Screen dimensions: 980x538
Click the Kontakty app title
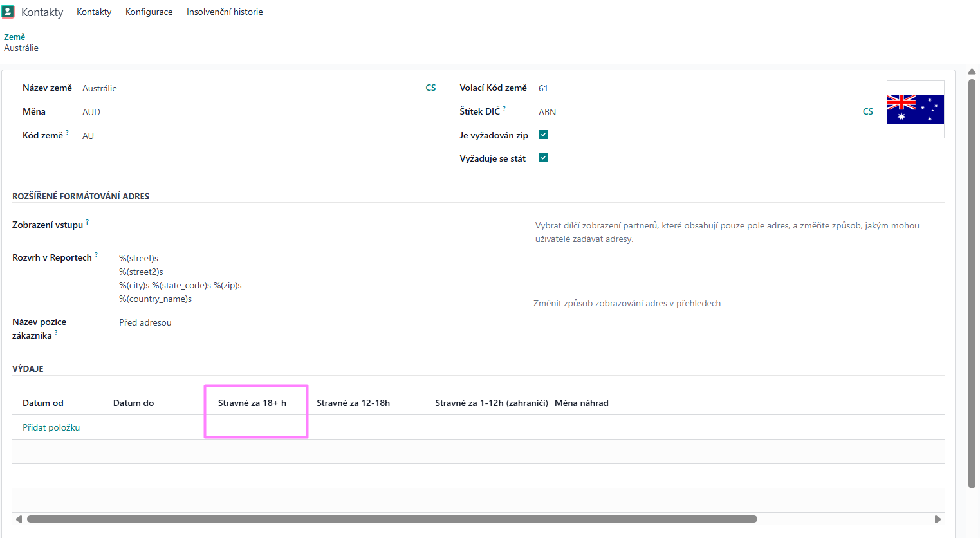tap(42, 12)
